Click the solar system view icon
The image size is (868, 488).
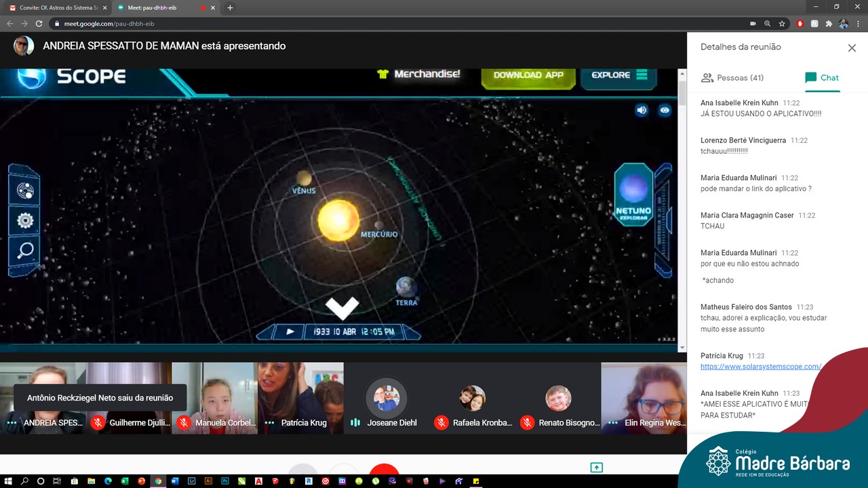click(x=25, y=191)
